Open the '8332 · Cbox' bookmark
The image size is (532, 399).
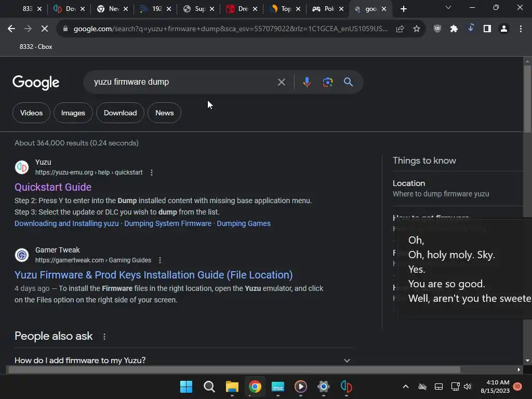pyautogui.click(x=36, y=46)
